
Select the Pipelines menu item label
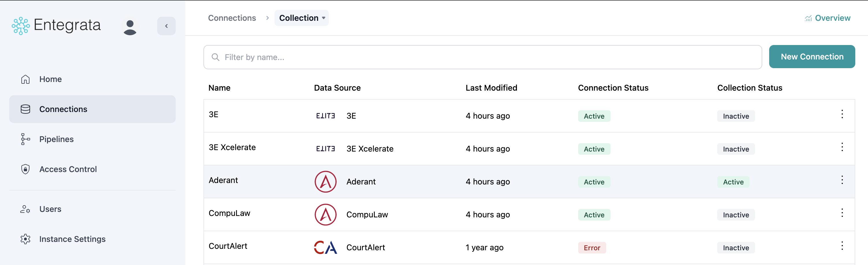coord(57,139)
